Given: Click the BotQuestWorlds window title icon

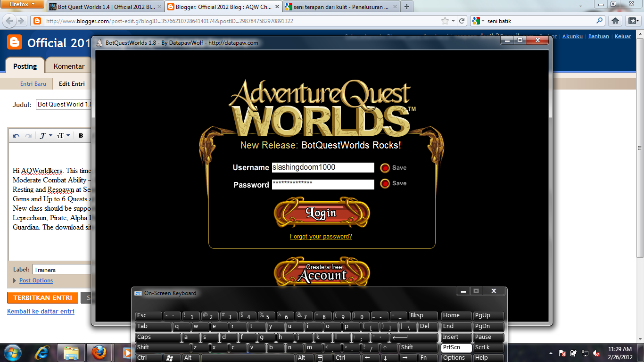Looking at the screenshot, I should pyautogui.click(x=99, y=43).
